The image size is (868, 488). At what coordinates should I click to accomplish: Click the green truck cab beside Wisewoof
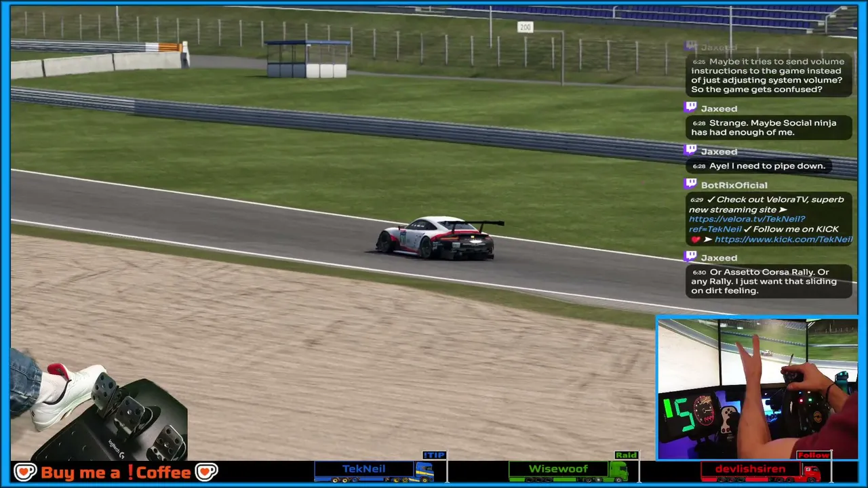point(618,471)
